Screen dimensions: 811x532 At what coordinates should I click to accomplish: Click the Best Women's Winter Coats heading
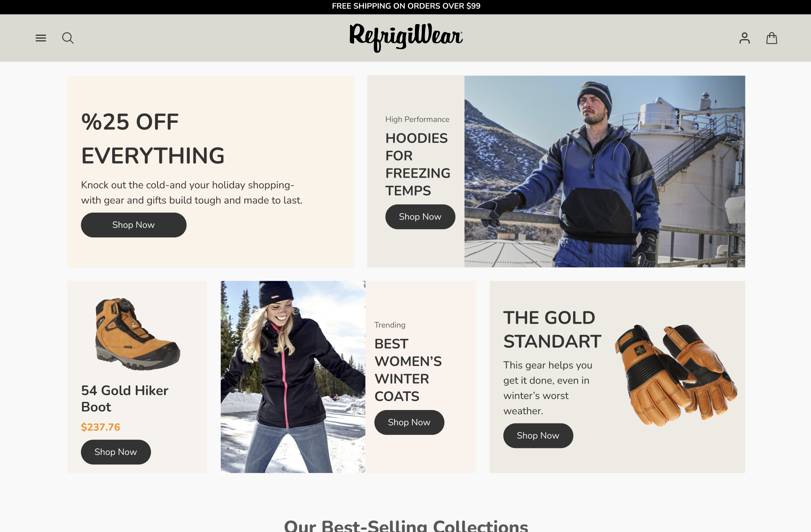tap(408, 370)
